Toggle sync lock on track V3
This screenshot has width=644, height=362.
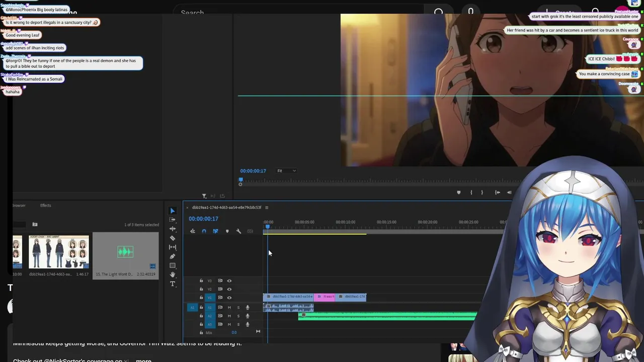(220, 281)
